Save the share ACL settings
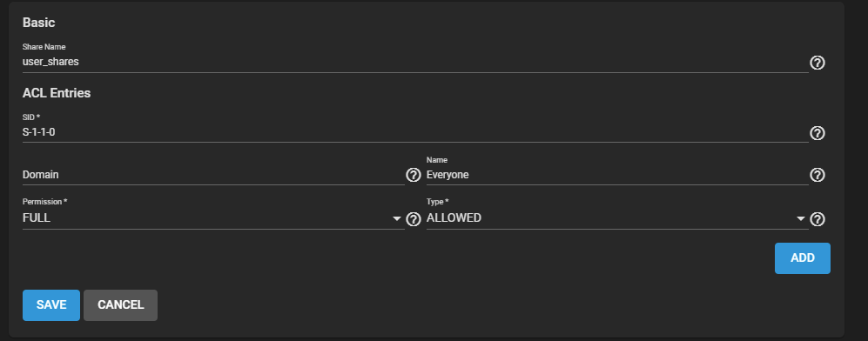 [x=50, y=305]
